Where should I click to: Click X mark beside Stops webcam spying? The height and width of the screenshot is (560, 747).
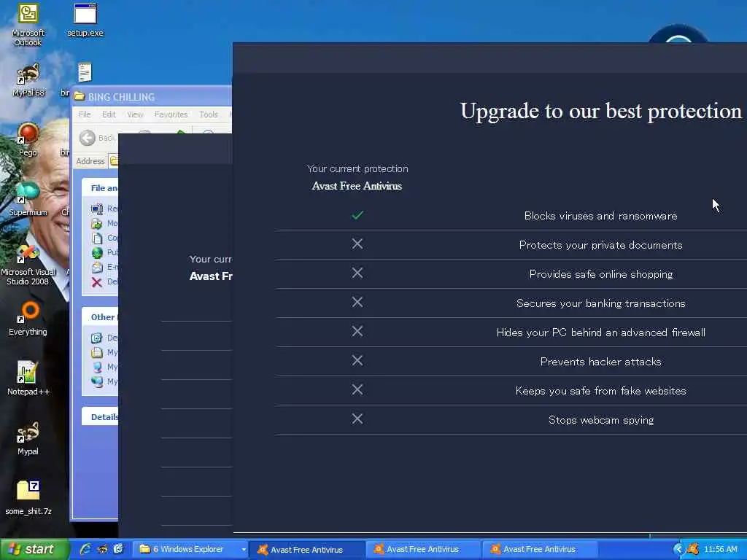(357, 419)
